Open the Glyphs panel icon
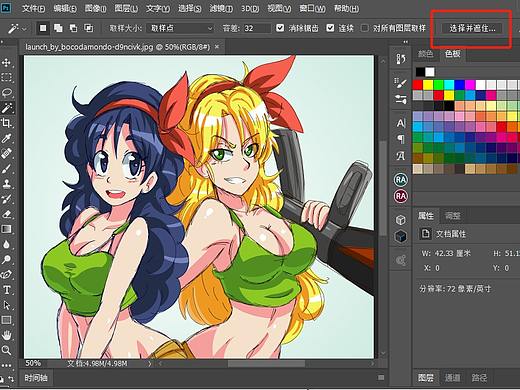The height and width of the screenshot is (390, 520). (401, 155)
